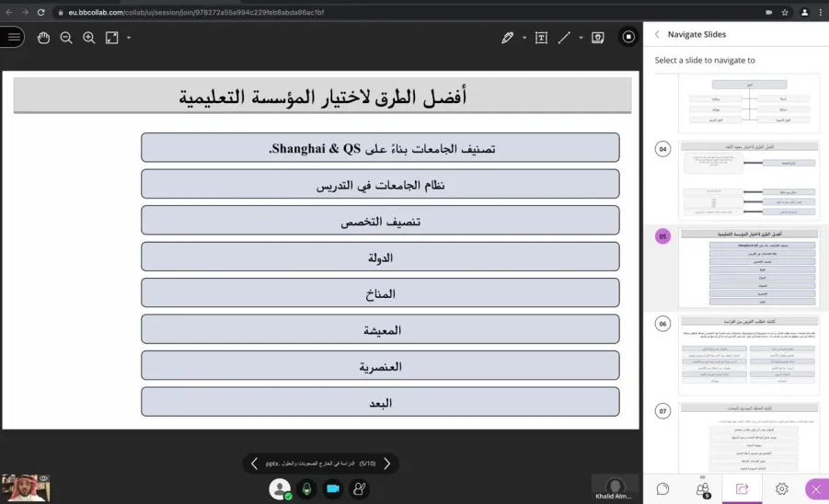Expand the line shapes dropdown arrow
Screen dimensions: 829x504
tap(581, 38)
